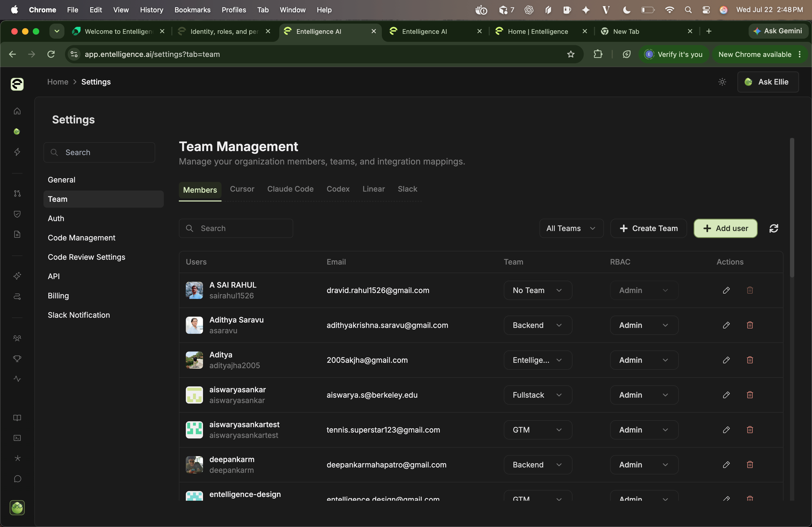Open the document sidebar icon
812x527 pixels.
click(17, 234)
